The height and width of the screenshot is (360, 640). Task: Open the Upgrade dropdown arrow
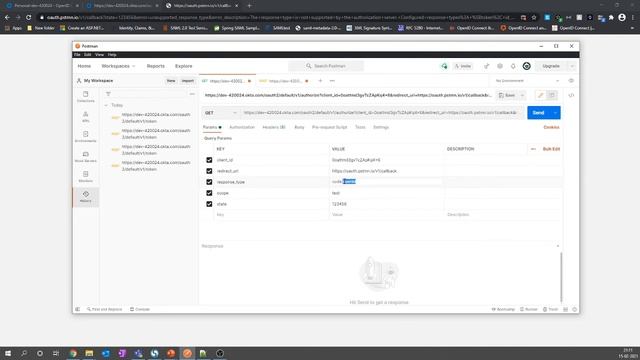(572, 66)
